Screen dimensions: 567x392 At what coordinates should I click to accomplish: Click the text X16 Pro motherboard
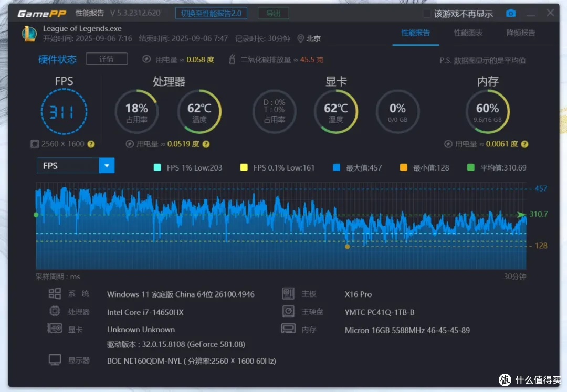(x=359, y=294)
